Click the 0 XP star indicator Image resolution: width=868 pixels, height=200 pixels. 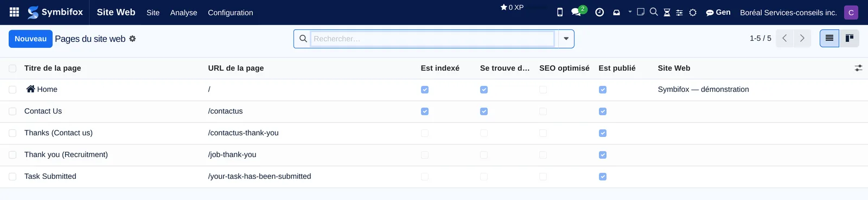click(512, 8)
